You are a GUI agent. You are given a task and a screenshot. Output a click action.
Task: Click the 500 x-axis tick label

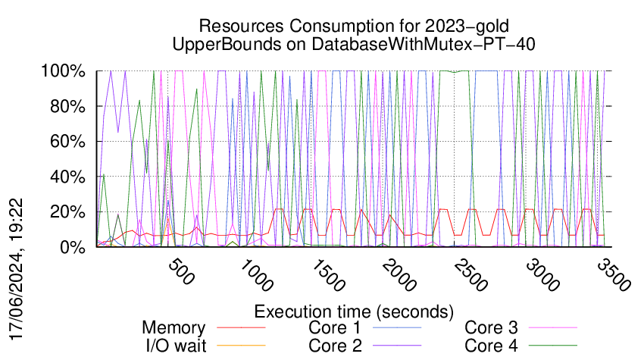click(181, 271)
